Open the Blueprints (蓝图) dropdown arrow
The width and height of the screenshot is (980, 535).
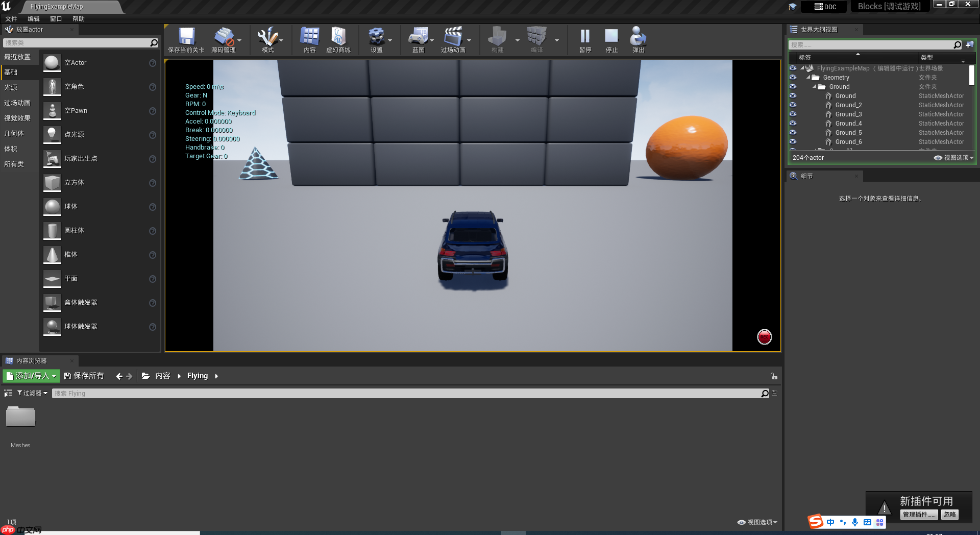tap(432, 40)
